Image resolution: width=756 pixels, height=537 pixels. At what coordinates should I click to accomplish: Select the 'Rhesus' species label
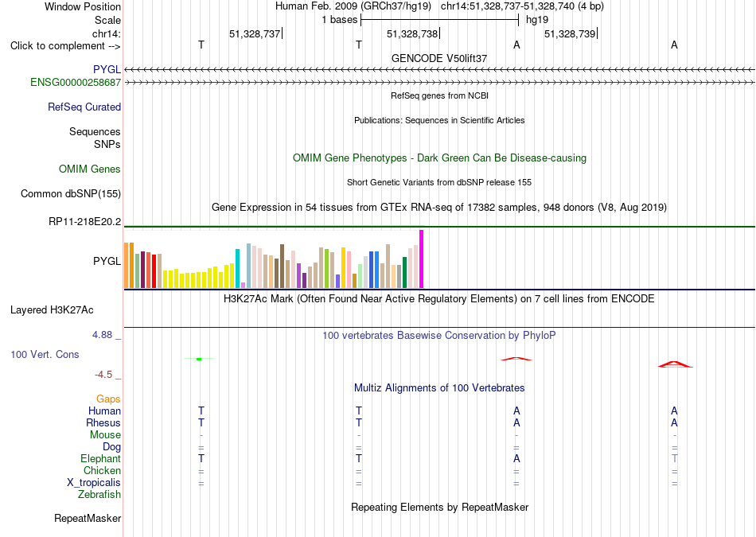pyautogui.click(x=103, y=422)
